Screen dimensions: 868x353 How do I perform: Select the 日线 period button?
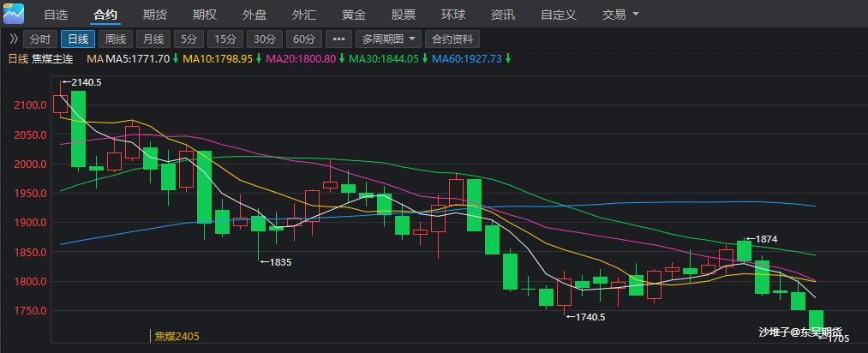pos(78,39)
